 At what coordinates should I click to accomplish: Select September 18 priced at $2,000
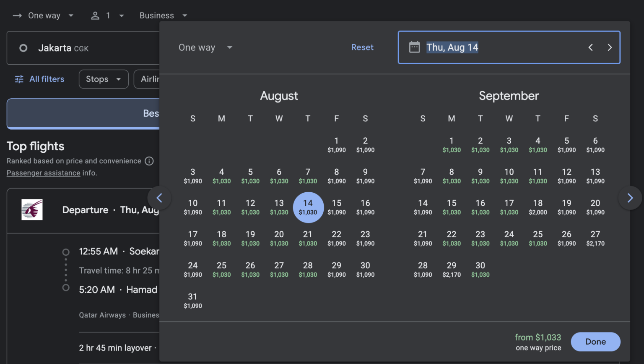click(x=538, y=207)
